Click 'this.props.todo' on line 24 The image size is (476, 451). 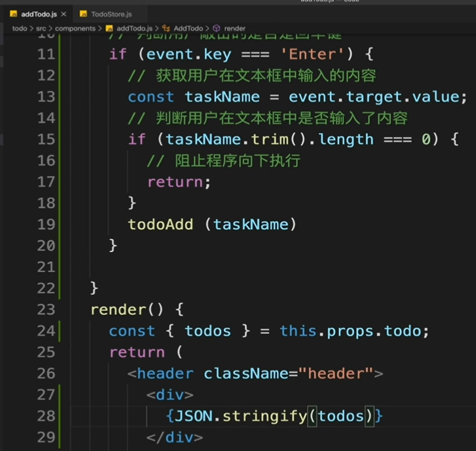tap(350, 331)
